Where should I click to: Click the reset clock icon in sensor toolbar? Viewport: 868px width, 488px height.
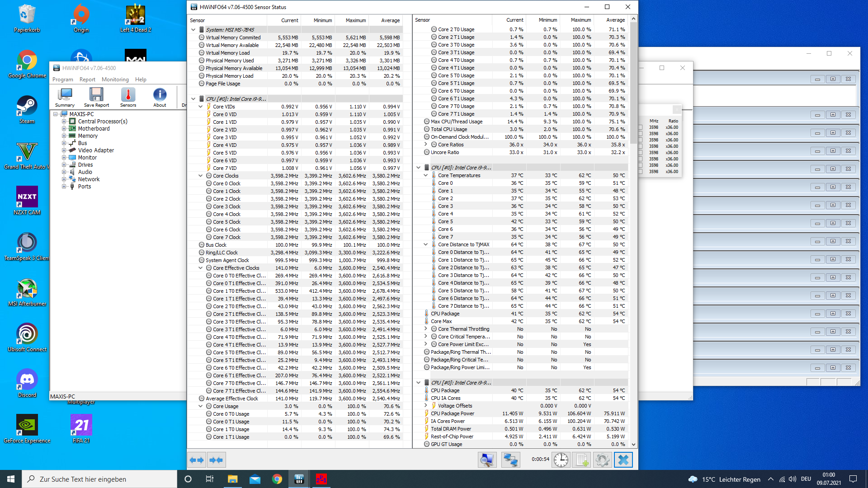coord(561,460)
